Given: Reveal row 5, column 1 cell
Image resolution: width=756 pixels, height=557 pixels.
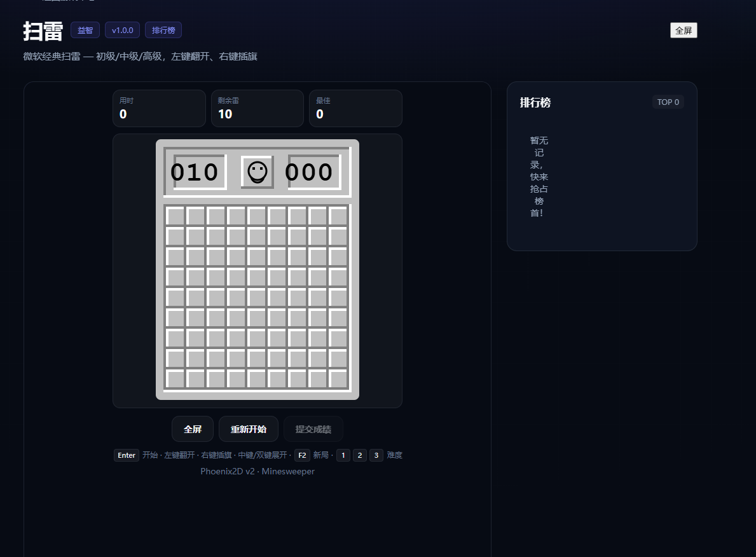Looking at the screenshot, I should pyautogui.click(x=175, y=296).
